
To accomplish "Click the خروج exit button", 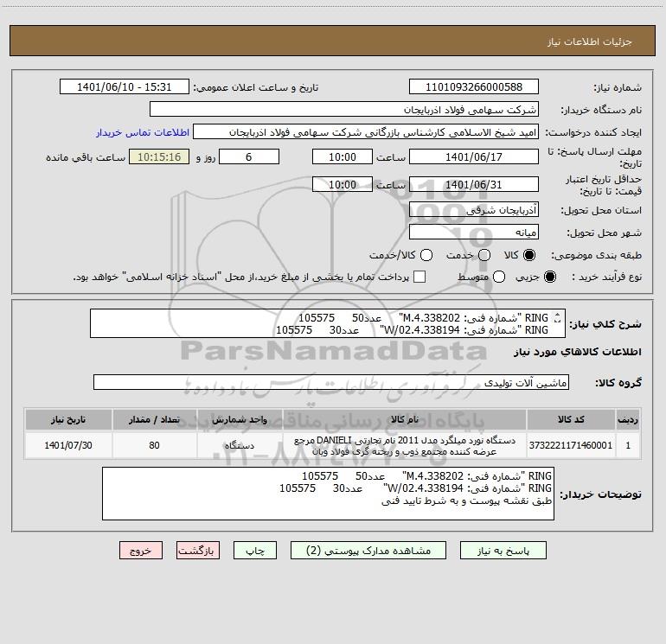I will [x=141, y=551].
